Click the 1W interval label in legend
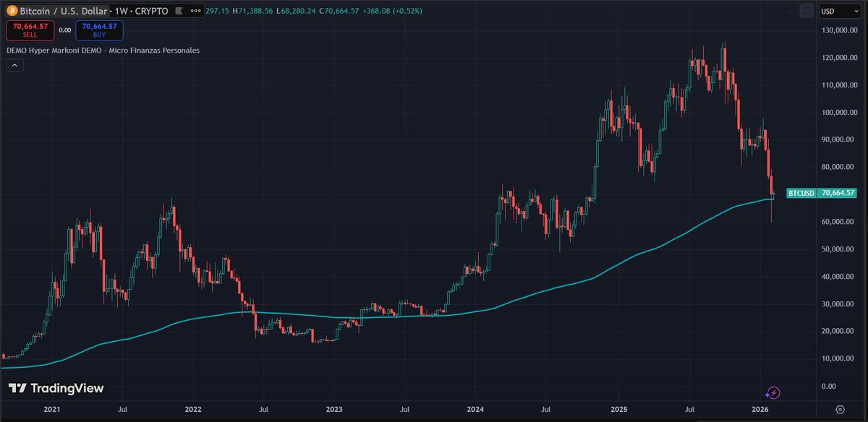Viewport: 868px width, 422px height. tap(121, 12)
